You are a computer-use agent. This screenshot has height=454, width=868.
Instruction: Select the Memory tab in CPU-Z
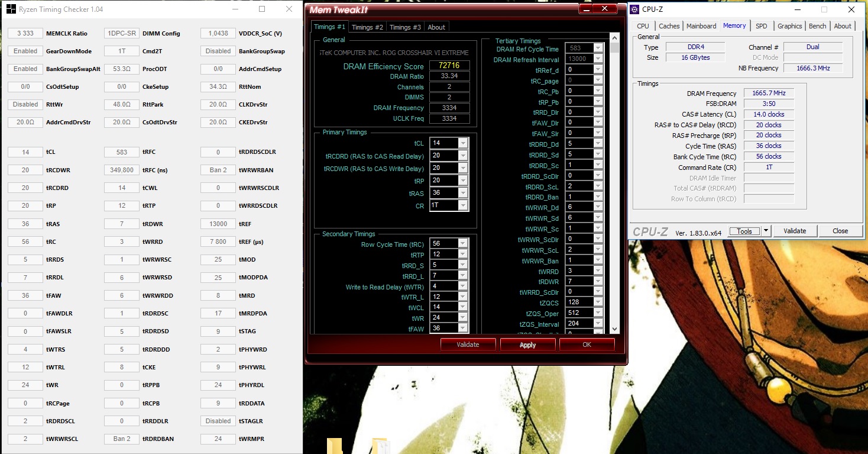(x=734, y=25)
